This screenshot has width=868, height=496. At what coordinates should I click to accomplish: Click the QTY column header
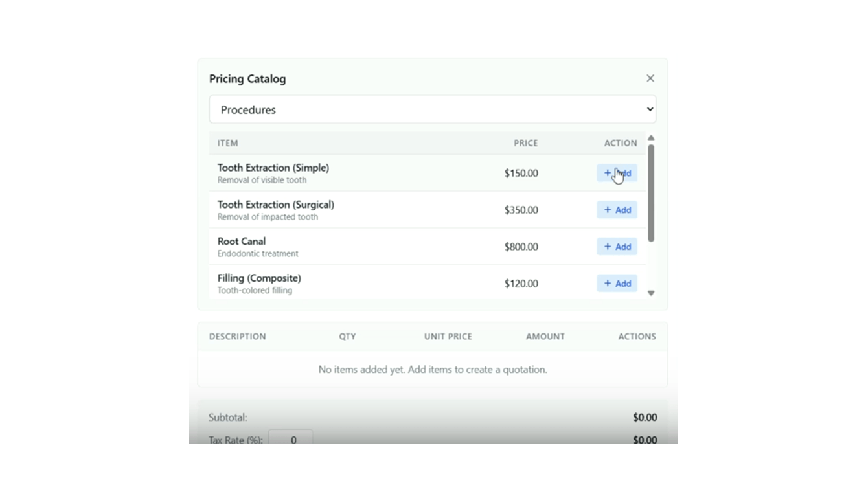tap(347, 337)
